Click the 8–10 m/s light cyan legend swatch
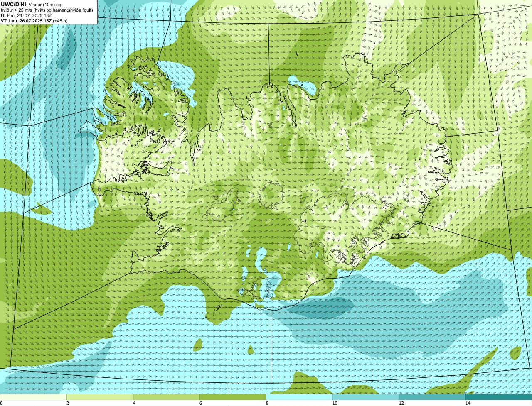Screen dimensions: 532x406 [299, 397]
